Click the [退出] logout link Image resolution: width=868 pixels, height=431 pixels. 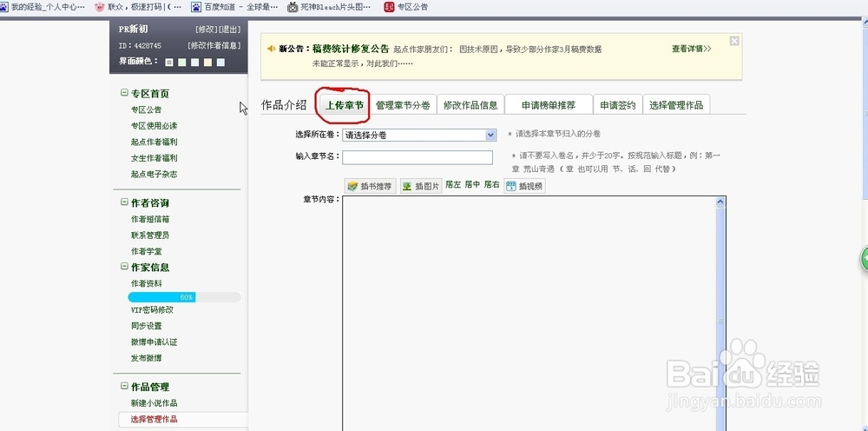coord(230,30)
